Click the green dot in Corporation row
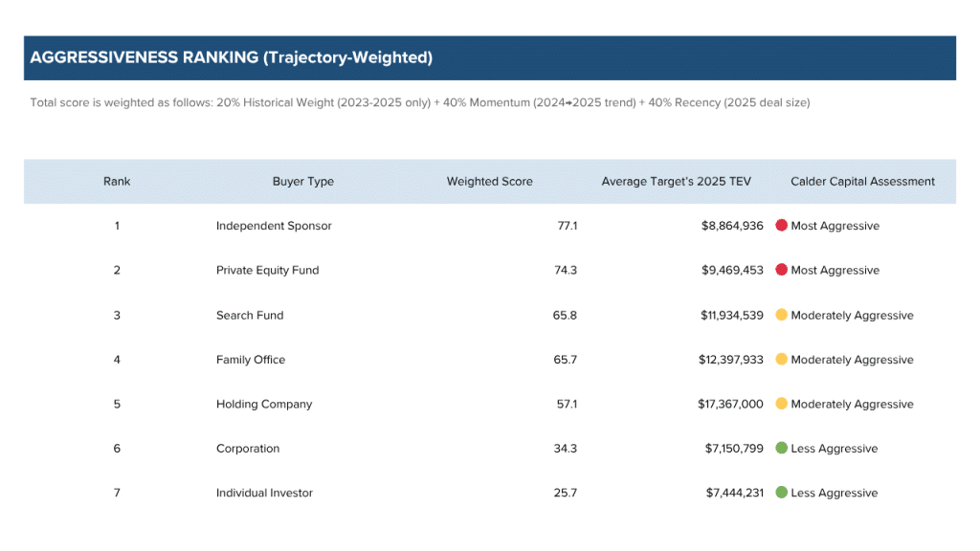Image resolution: width=980 pixels, height=551 pixels. [x=781, y=449]
